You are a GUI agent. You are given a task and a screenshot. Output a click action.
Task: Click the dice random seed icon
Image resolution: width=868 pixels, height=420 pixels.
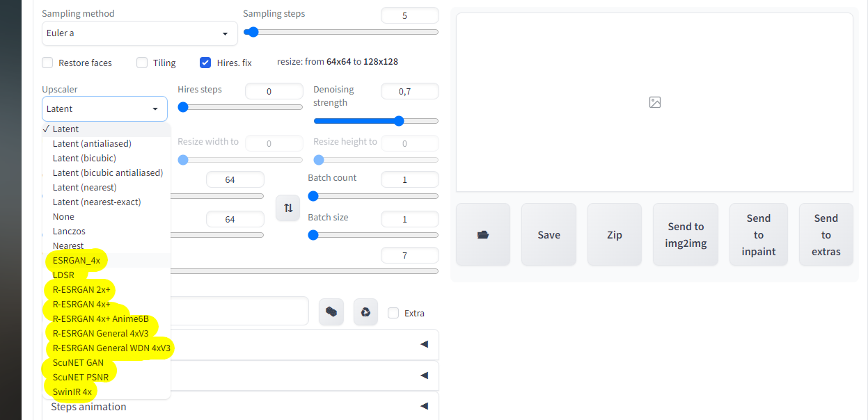[331, 312]
